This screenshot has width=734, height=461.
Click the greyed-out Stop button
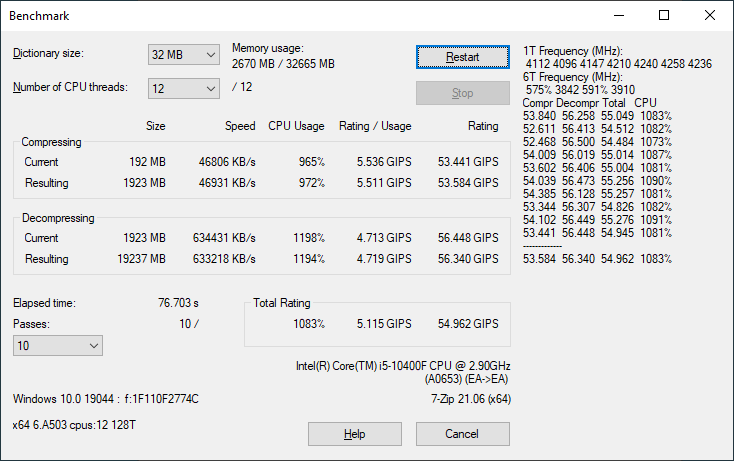point(462,93)
